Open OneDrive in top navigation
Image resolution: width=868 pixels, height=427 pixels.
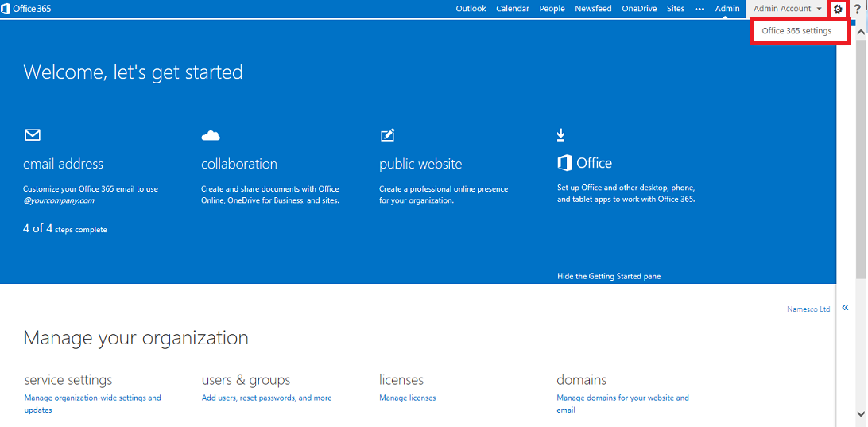(x=639, y=8)
